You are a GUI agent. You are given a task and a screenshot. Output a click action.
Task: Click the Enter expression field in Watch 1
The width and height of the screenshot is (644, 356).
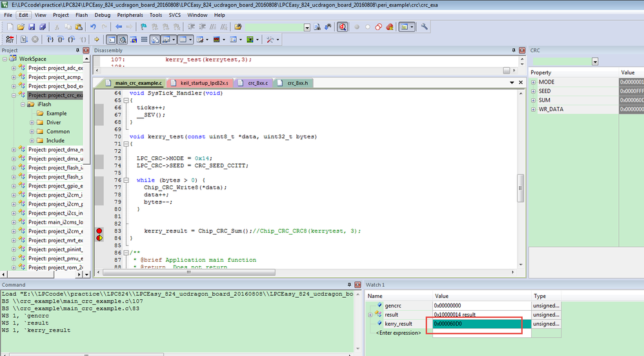tap(398, 333)
